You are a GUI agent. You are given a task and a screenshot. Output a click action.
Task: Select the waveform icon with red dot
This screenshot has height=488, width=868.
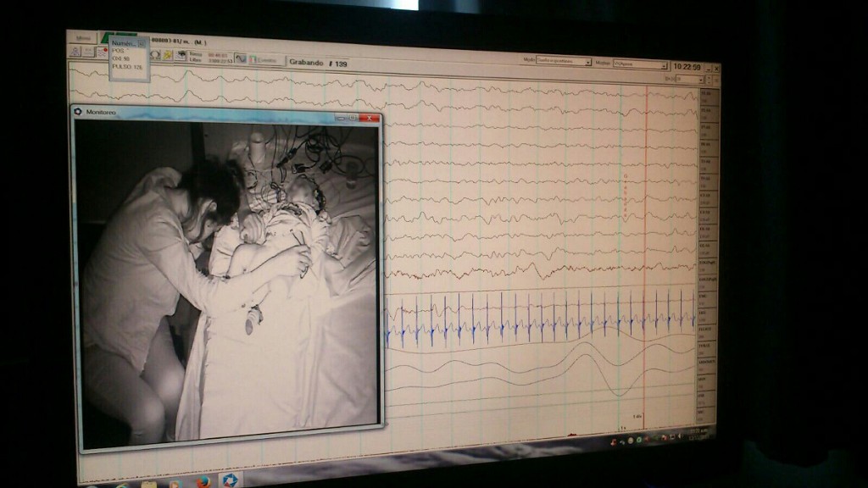(x=103, y=53)
